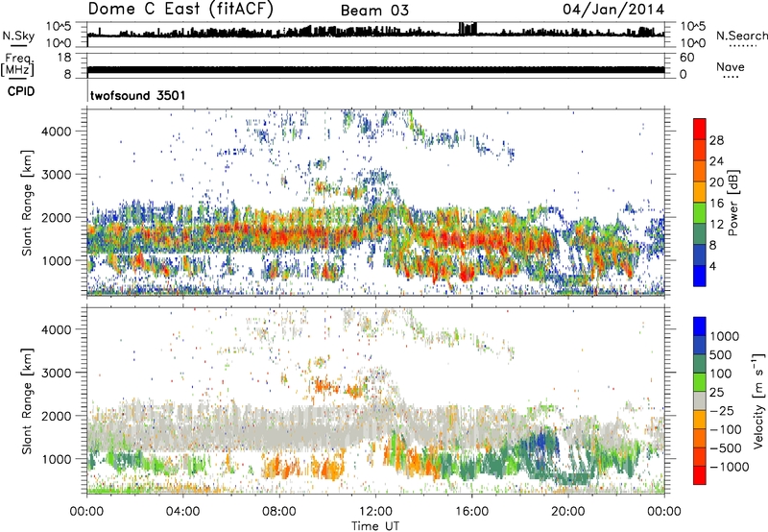Click the "2000" range tick in the velocity panel
Screen dimensions: 768x532
pos(57,416)
